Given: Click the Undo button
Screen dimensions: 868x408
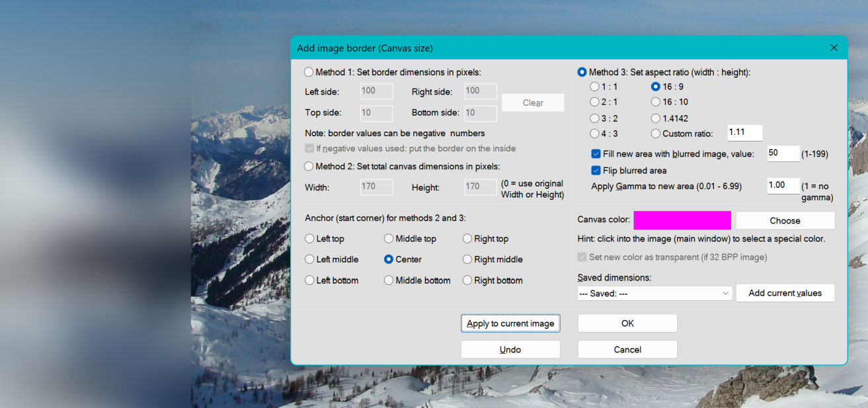Looking at the screenshot, I should click(510, 350).
